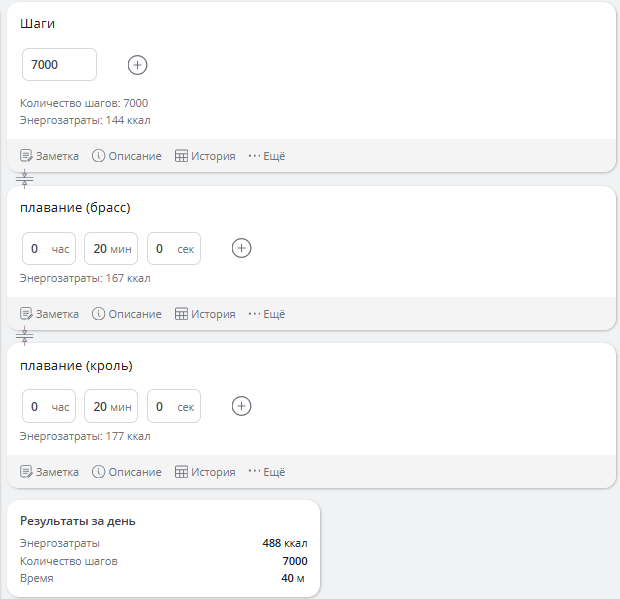Show История for плавание (брасс)
This screenshot has height=599, width=620.
click(205, 314)
